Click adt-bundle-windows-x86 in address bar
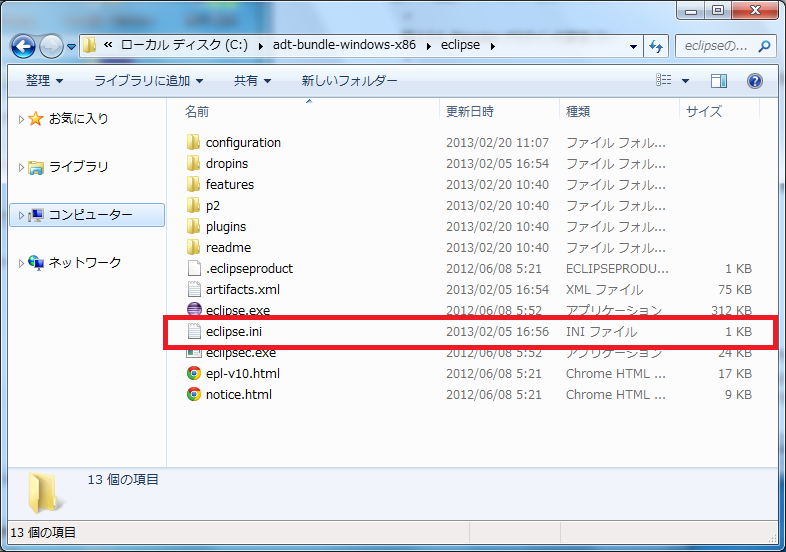The width and height of the screenshot is (786, 552). click(344, 45)
